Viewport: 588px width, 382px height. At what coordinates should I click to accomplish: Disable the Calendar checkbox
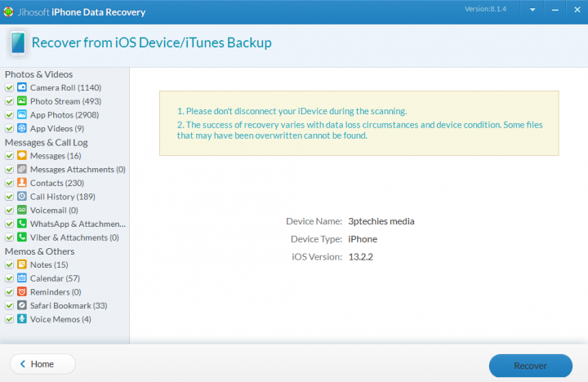pos(9,278)
